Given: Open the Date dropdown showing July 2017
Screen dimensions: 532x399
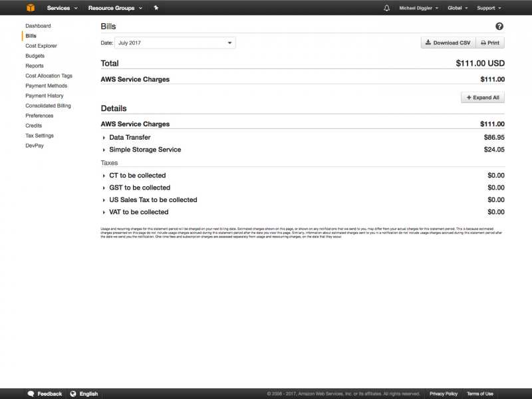Looking at the screenshot, I should coord(176,43).
